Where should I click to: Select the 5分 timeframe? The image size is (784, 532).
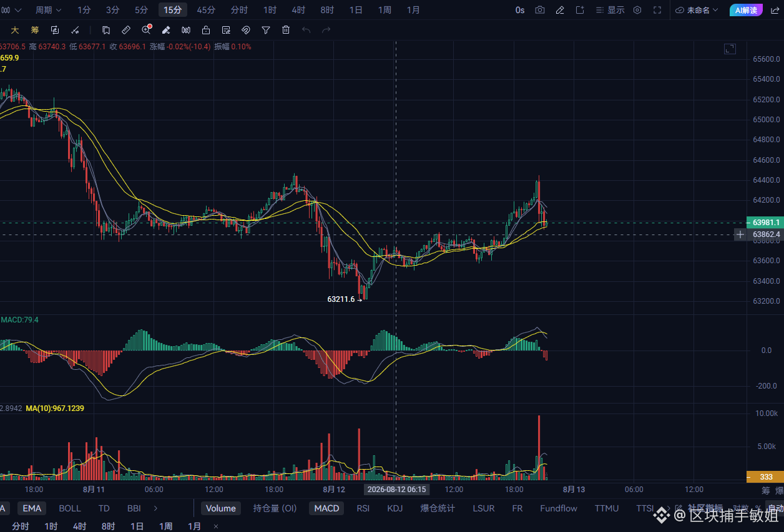click(142, 10)
